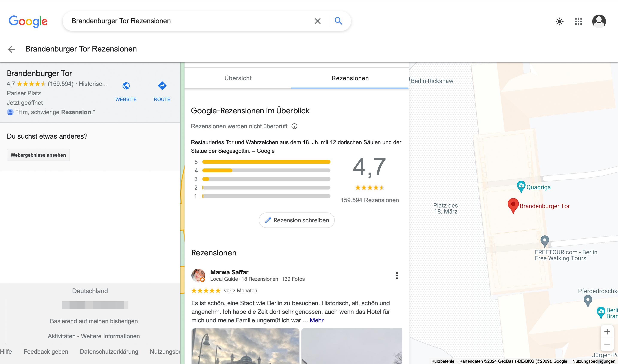This screenshot has height=364, width=618.
Task: Expand Marwa Saffar's review with 'Mehr'
Action: click(316, 320)
